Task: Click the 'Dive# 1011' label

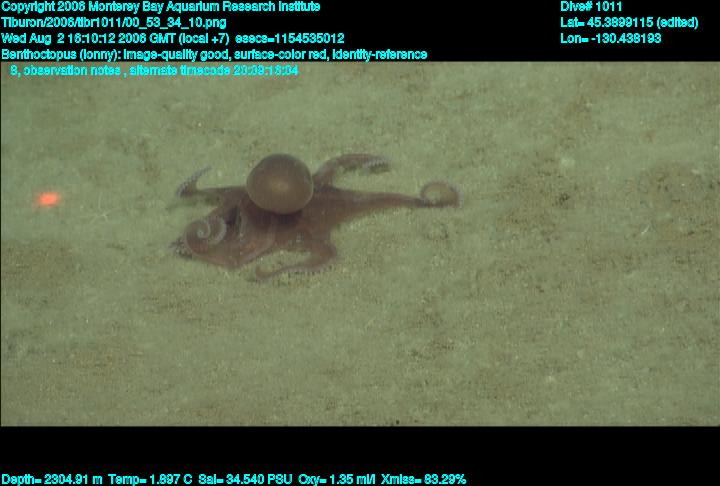Action: coord(591,7)
